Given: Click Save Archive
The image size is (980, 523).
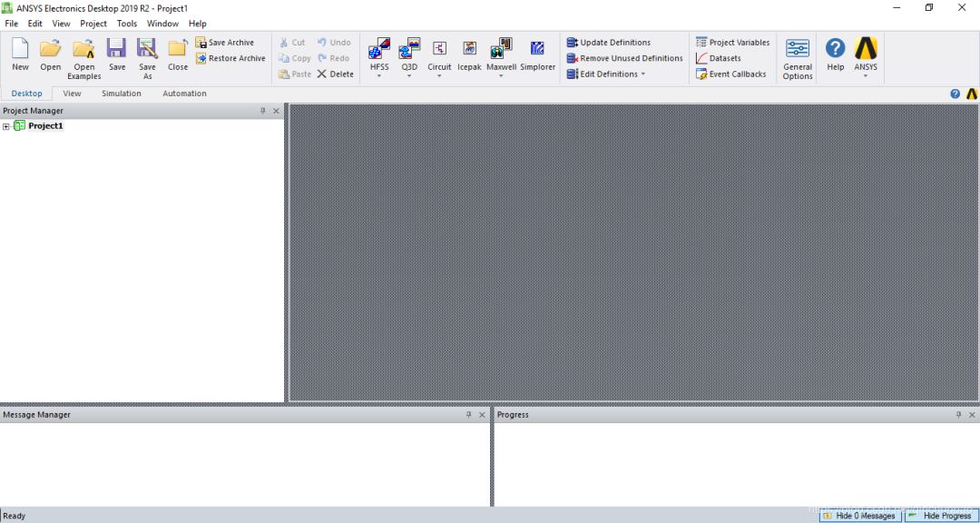Looking at the screenshot, I should pyautogui.click(x=225, y=43).
